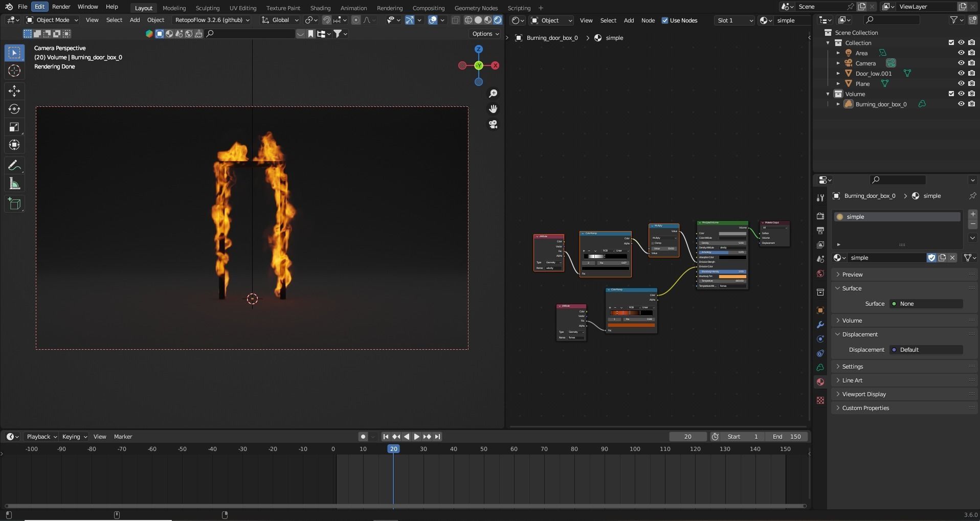This screenshot has width=980, height=521.
Task: Open the Render menu
Action: [61, 7]
